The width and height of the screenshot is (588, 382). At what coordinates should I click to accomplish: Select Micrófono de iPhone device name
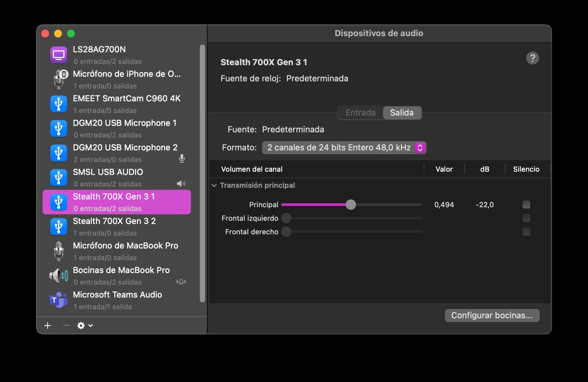(x=127, y=74)
